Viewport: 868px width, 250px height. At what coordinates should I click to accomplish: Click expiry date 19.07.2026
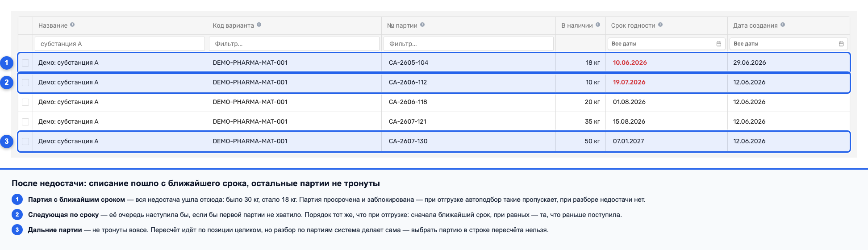pyautogui.click(x=629, y=82)
